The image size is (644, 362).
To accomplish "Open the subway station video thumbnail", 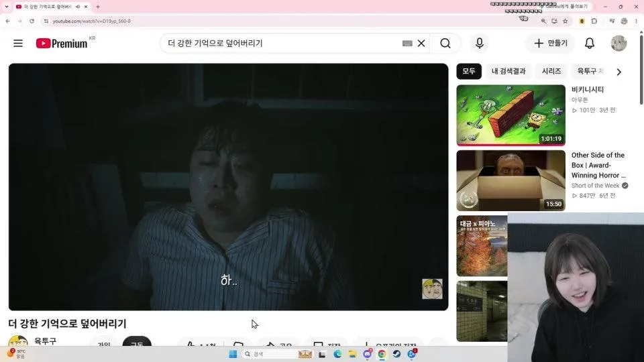I will pyautogui.click(x=482, y=311).
